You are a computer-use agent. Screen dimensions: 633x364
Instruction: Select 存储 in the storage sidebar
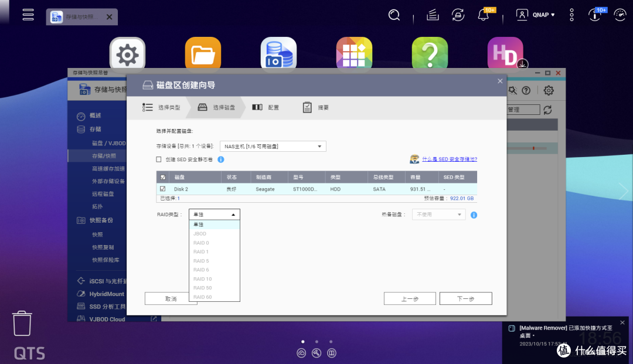(x=96, y=129)
